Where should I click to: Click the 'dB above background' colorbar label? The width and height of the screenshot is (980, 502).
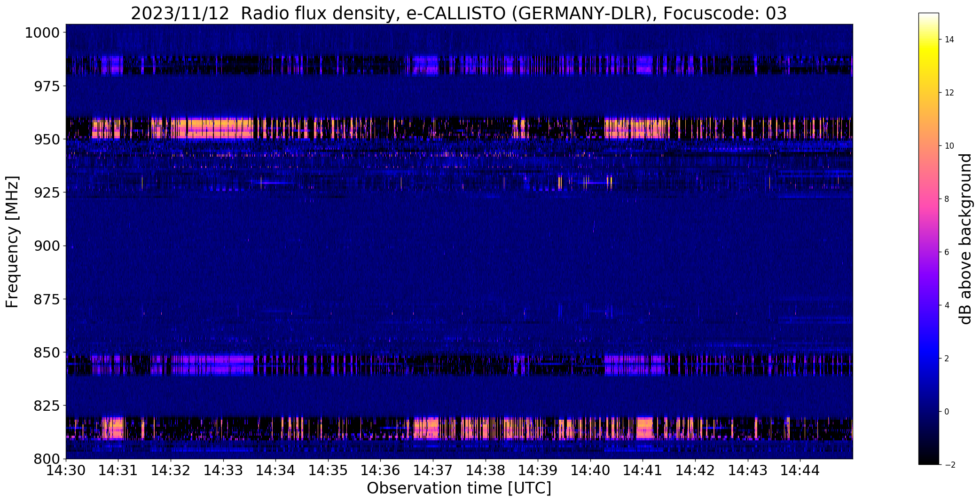pos(965,239)
